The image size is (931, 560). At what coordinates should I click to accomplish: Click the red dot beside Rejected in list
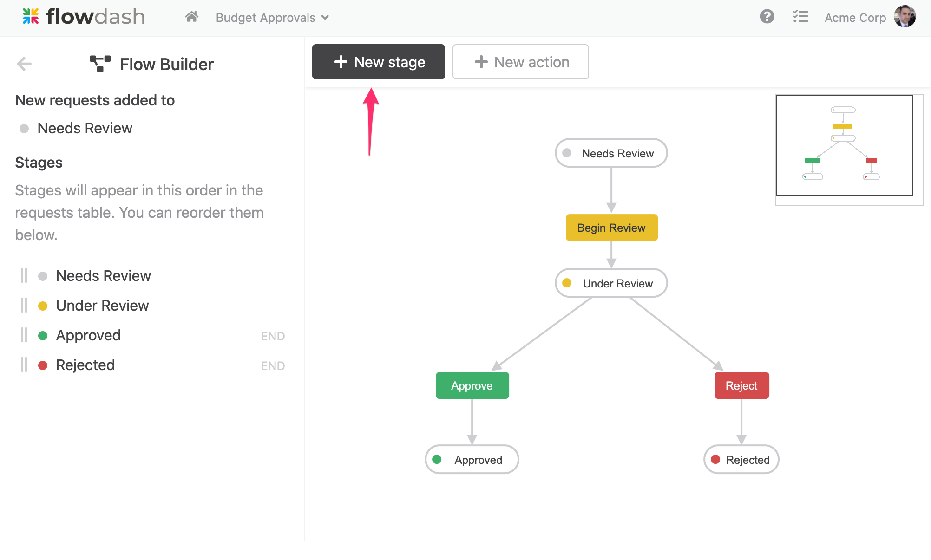tap(43, 365)
